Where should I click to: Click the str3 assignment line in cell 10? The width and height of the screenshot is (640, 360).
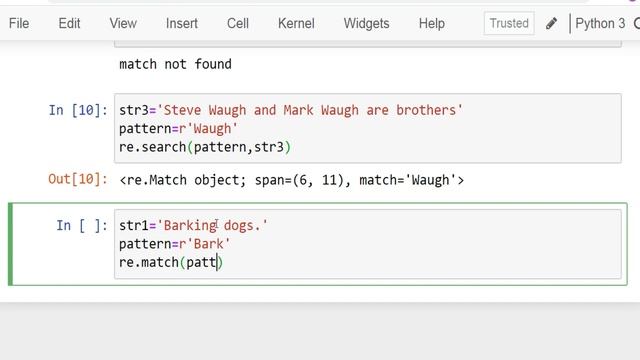pyautogui.click(x=291, y=110)
